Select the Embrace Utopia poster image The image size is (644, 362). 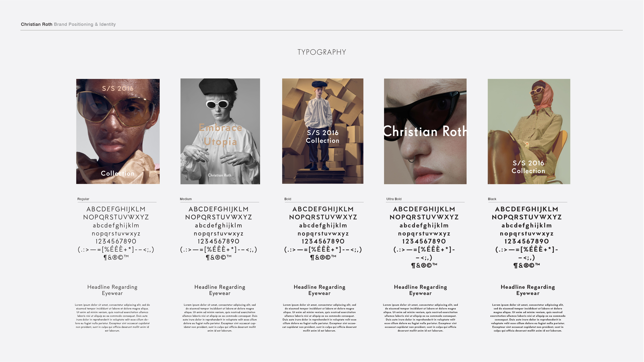pyautogui.click(x=220, y=131)
